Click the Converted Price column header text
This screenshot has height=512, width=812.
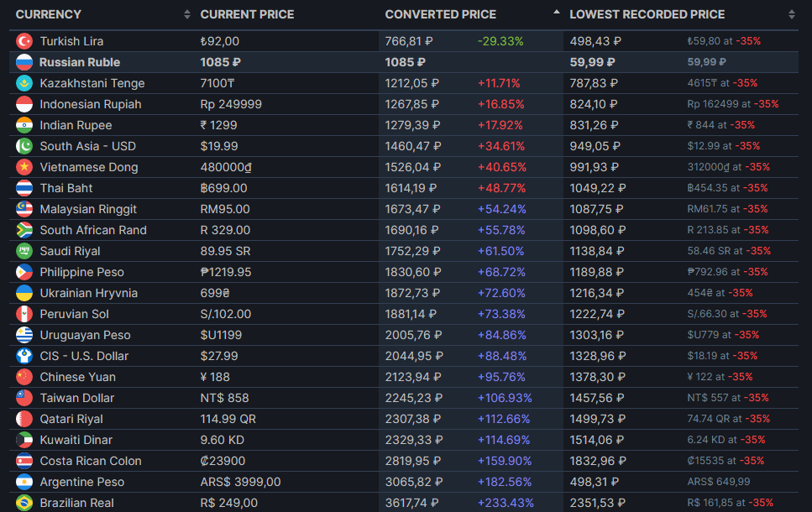(x=440, y=14)
